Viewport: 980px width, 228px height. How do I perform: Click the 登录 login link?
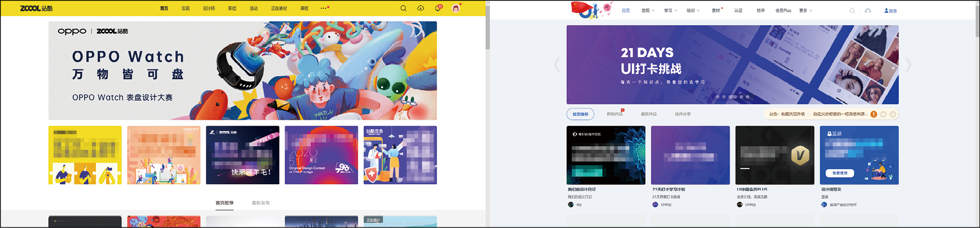(x=890, y=11)
